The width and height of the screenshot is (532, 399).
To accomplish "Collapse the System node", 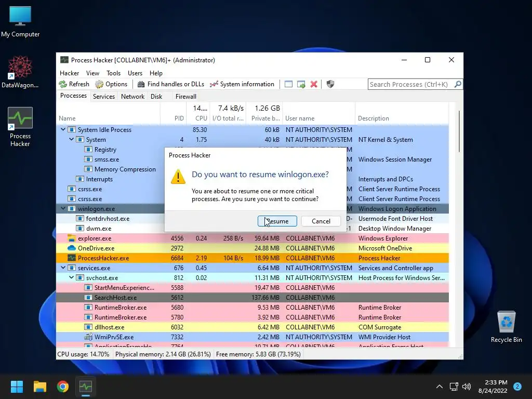I will [x=71, y=139].
